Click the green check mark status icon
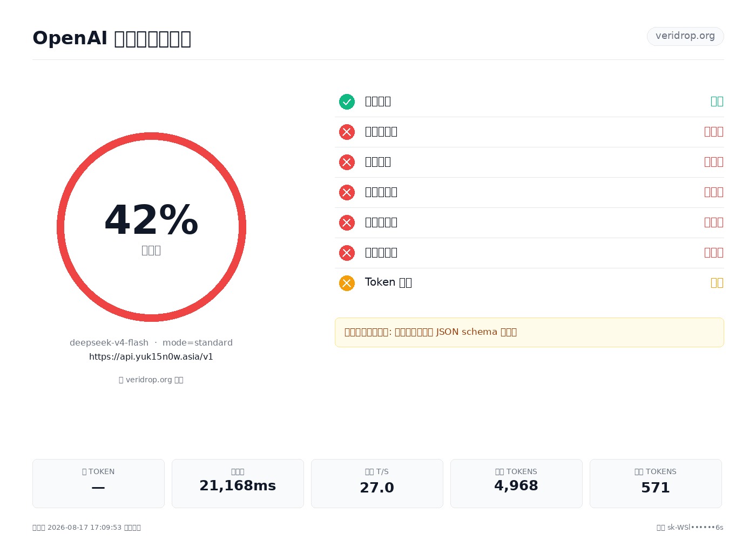 click(347, 102)
